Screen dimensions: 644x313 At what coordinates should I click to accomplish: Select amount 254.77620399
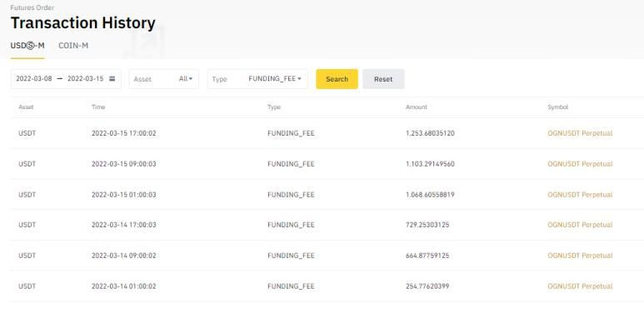[x=427, y=286]
